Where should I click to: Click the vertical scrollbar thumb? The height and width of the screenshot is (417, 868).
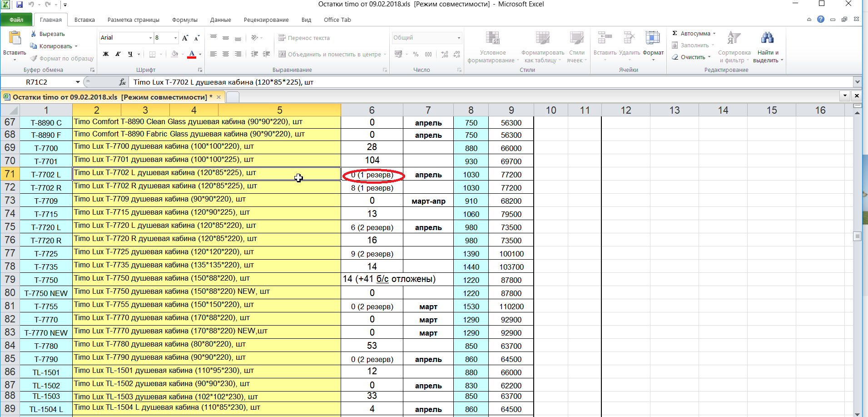(857, 236)
